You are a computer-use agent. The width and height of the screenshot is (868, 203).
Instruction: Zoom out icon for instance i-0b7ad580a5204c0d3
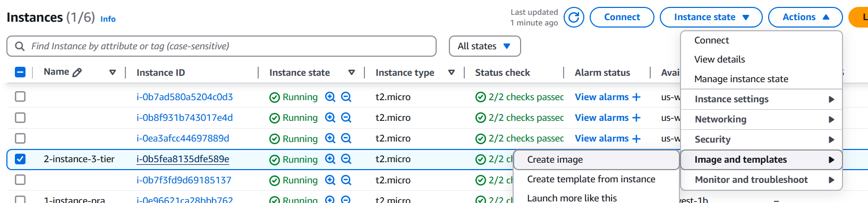pyautogui.click(x=346, y=97)
